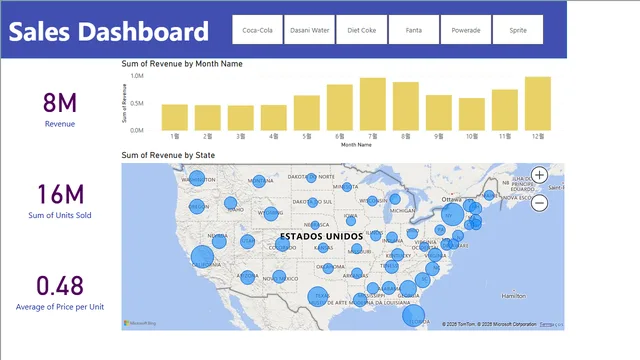Click the month 11 revenue bar
The width and height of the screenshot is (640, 360).
505,110
